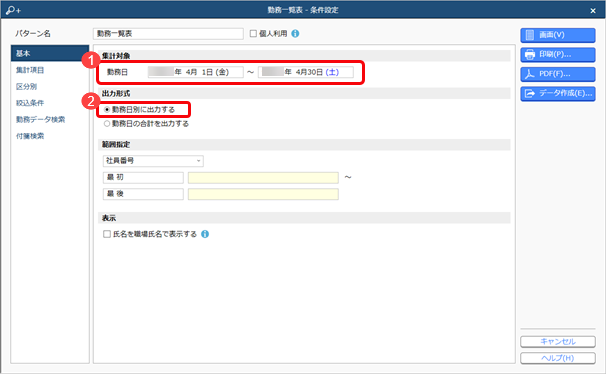606x374 pixels.
Task: Open the 付箋検索 section
Action: [x=30, y=136]
